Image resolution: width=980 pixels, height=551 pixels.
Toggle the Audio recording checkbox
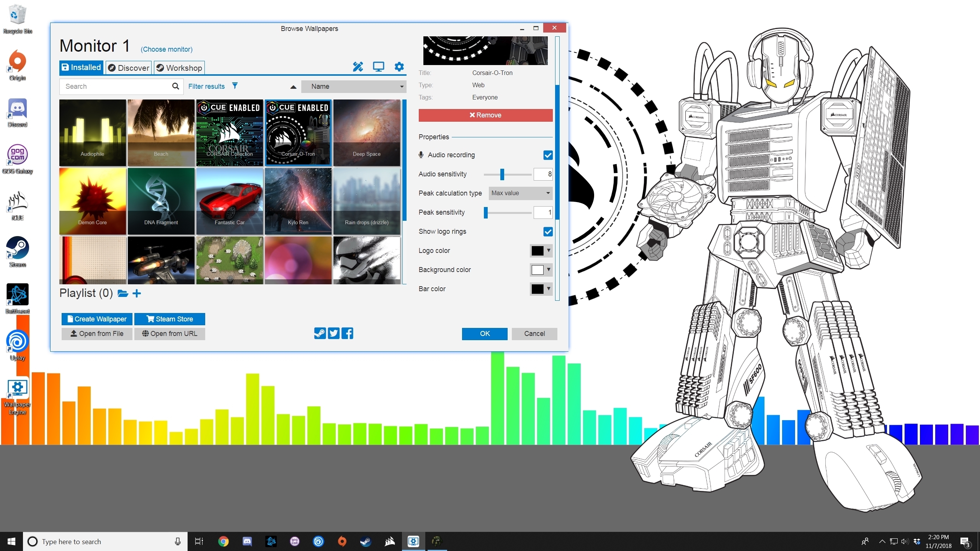point(547,155)
